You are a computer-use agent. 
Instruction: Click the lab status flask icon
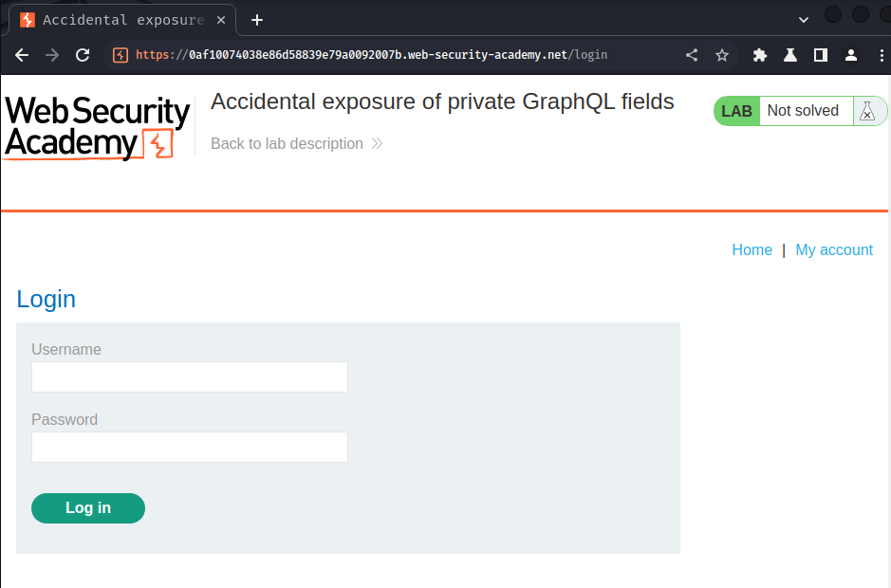point(867,111)
